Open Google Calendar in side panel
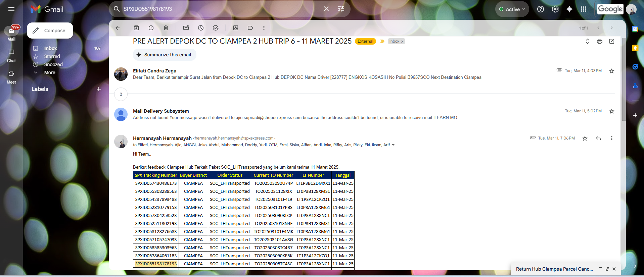Screen dimensions: 644x277 click(635, 29)
